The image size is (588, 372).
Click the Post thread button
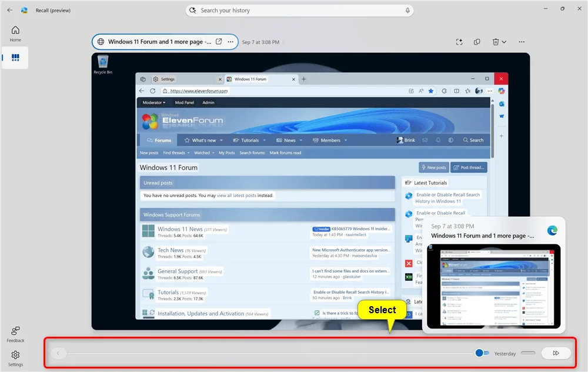469,167
